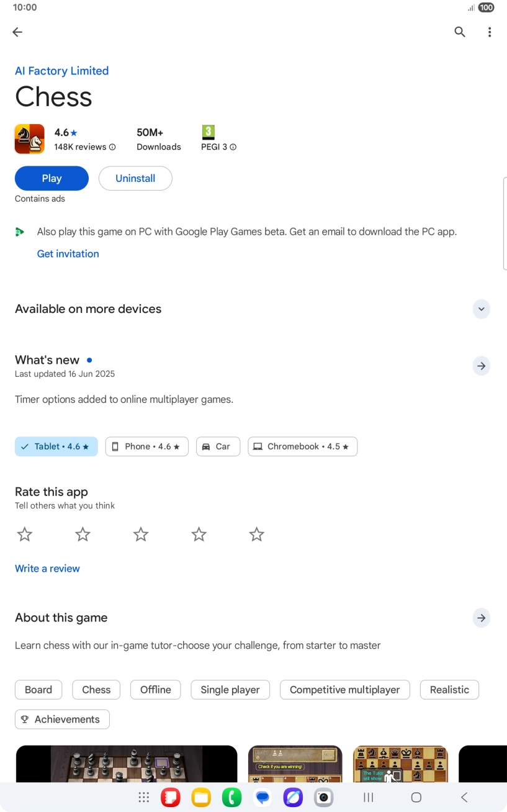
Task: Open About this game arrow
Action: (x=481, y=618)
